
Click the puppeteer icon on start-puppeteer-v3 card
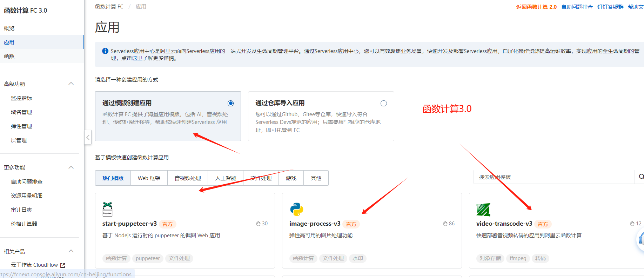(x=107, y=209)
